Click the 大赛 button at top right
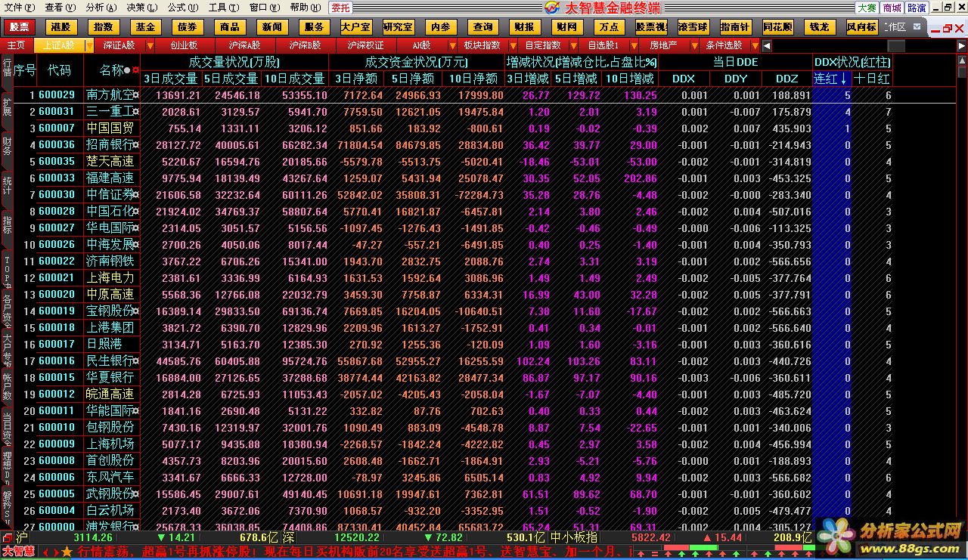 click(x=867, y=8)
